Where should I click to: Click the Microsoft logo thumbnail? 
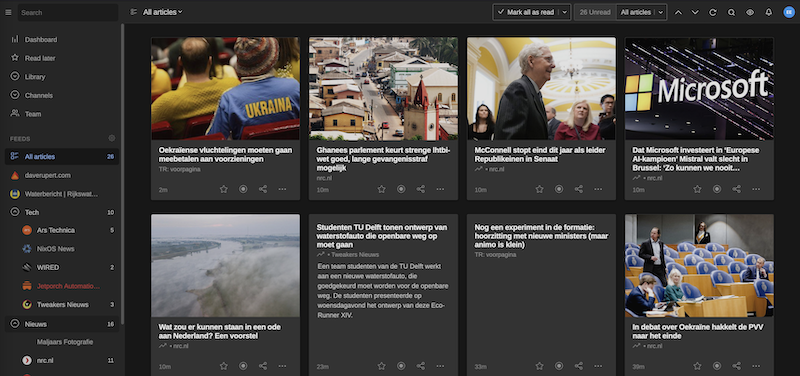[699, 89]
